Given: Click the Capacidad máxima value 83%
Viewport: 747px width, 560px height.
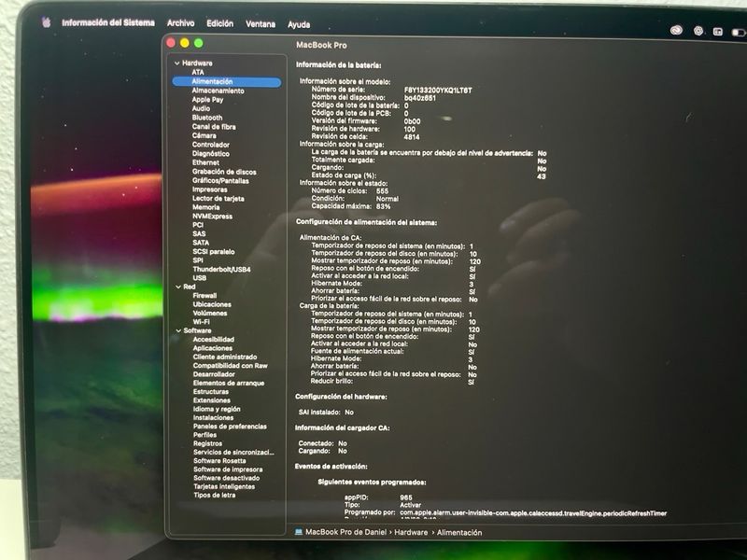Looking at the screenshot, I should pos(383,206).
